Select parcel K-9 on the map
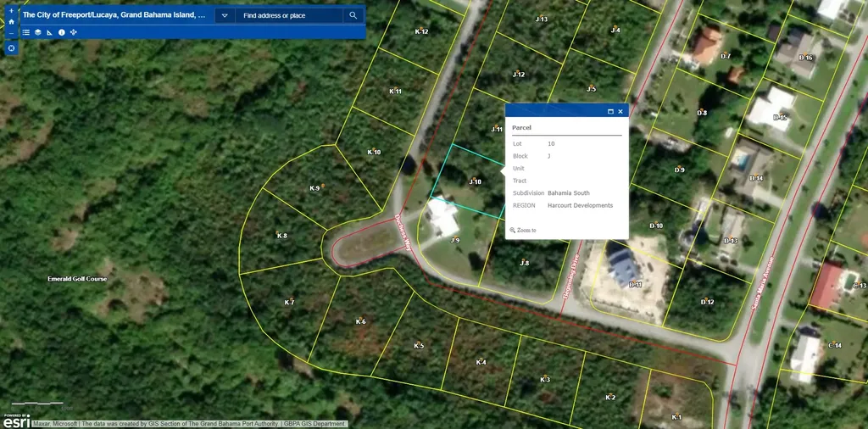This screenshot has height=429, width=868. pos(314,188)
